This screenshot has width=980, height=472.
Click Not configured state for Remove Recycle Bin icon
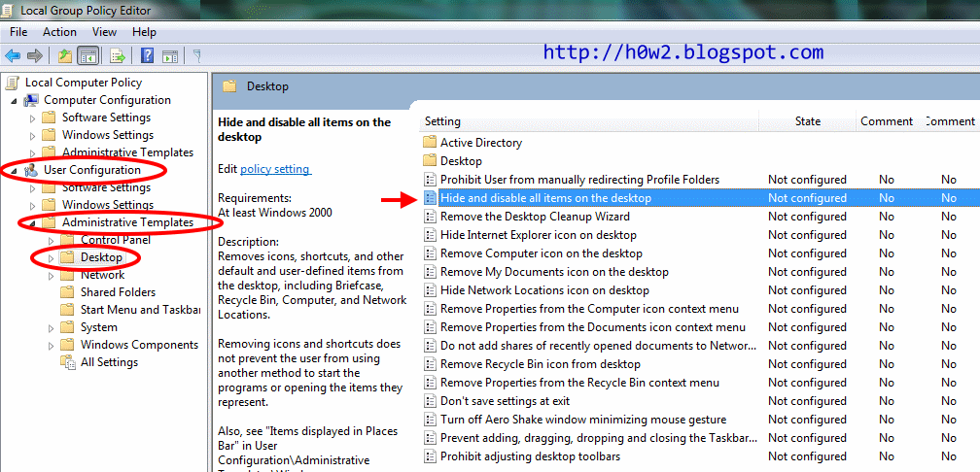click(807, 364)
